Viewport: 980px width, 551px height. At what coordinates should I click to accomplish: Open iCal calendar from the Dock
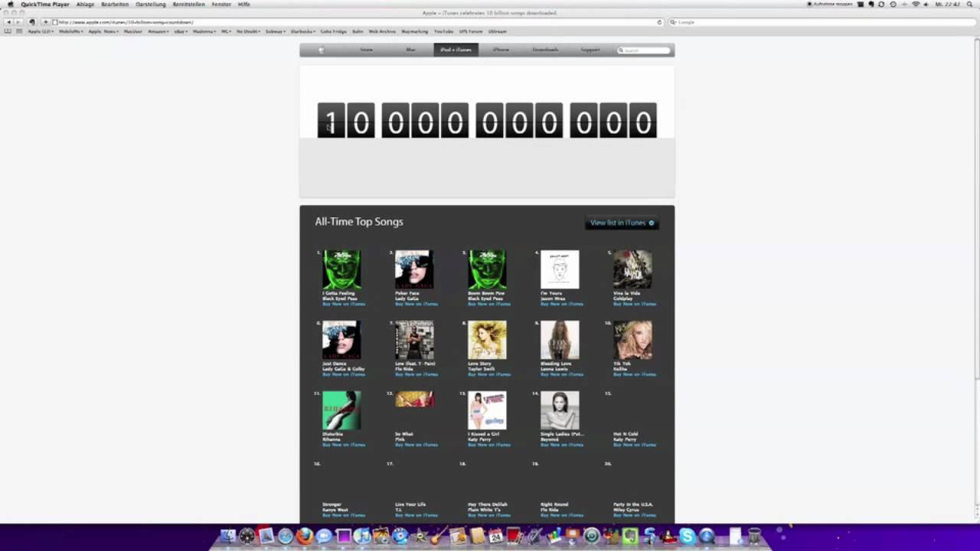pos(495,536)
